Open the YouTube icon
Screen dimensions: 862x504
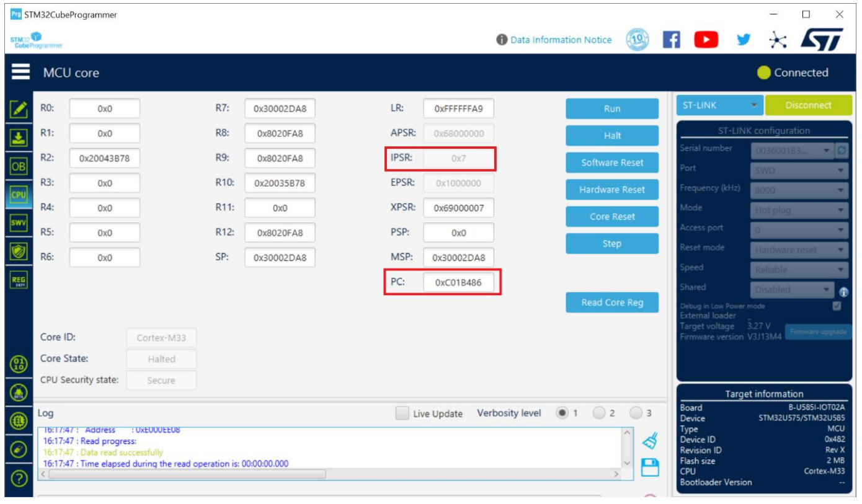(x=706, y=40)
